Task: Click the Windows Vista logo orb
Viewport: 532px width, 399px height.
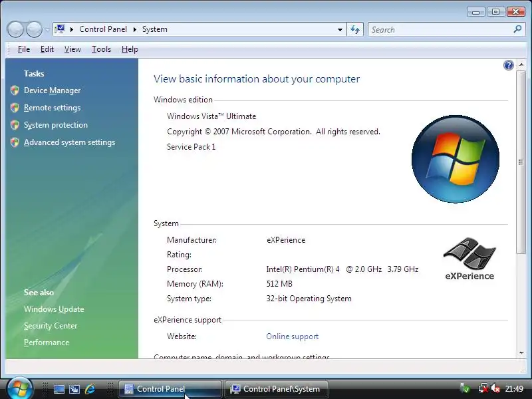Action: tap(455, 159)
